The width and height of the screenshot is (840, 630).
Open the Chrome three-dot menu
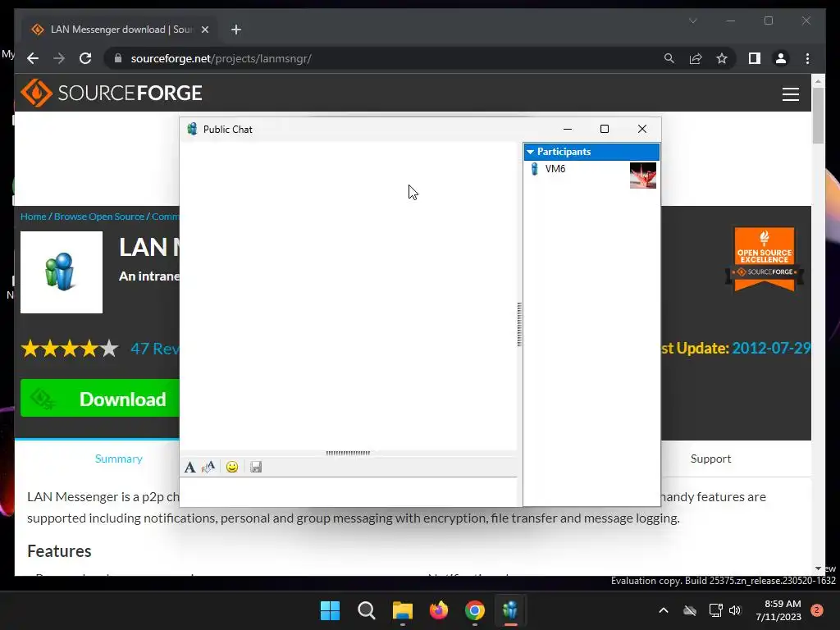pyautogui.click(x=807, y=58)
